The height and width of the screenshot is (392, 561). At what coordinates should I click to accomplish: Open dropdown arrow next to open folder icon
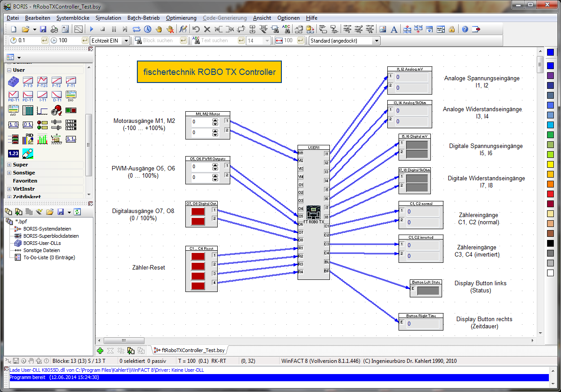pyautogui.click(x=34, y=29)
